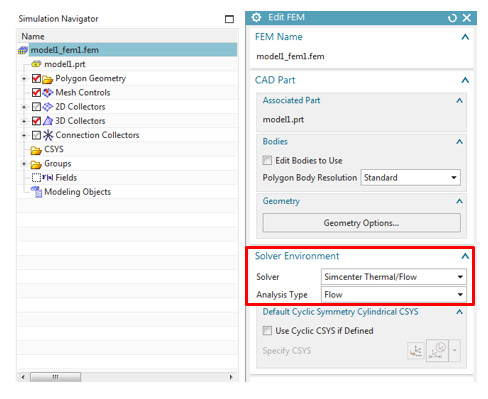Viewport: 488px width, 399px height.
Task: Click the CSYS dialog icon beside Specify CSYS
Action: coord(416,351)
